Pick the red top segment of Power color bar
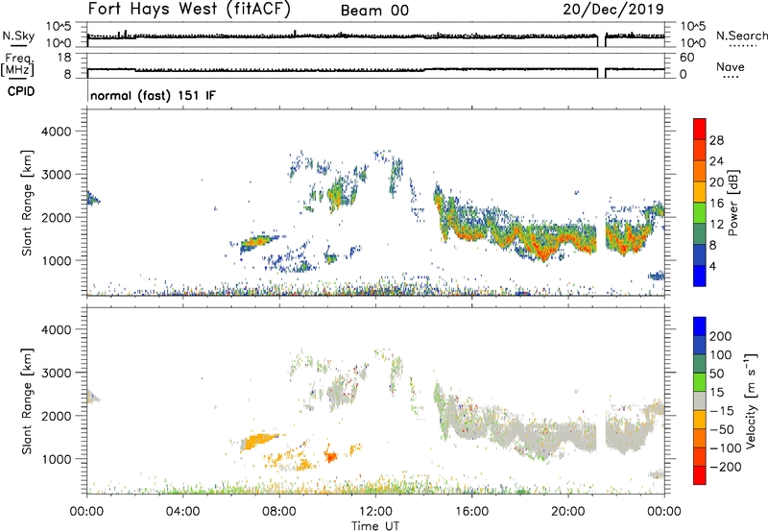The image size is (768, 532). 700,130
